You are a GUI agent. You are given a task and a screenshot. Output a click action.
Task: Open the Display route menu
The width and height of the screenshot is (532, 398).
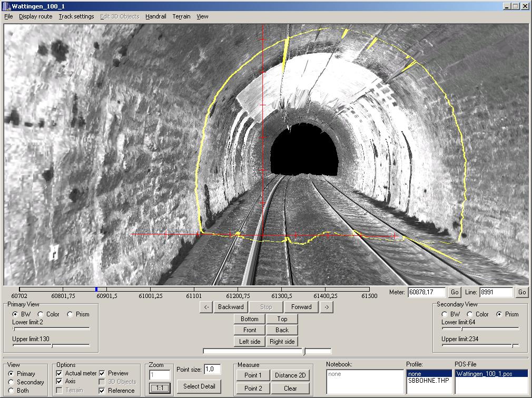pyautogui.click(x=35, y=16)
